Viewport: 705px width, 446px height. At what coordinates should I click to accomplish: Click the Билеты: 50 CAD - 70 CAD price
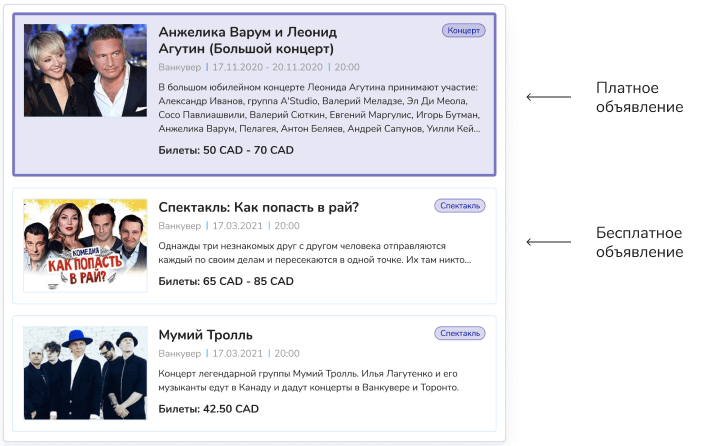[x=226, y=150]
